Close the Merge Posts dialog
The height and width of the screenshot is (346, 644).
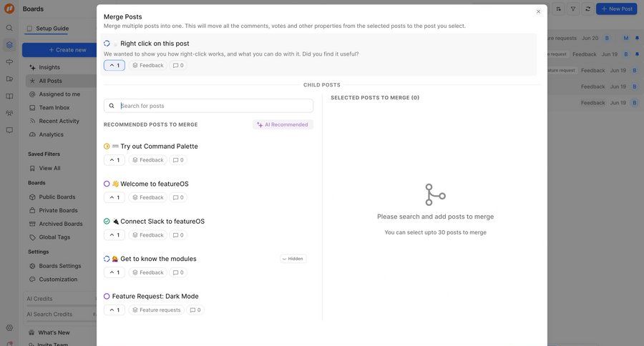538,11
